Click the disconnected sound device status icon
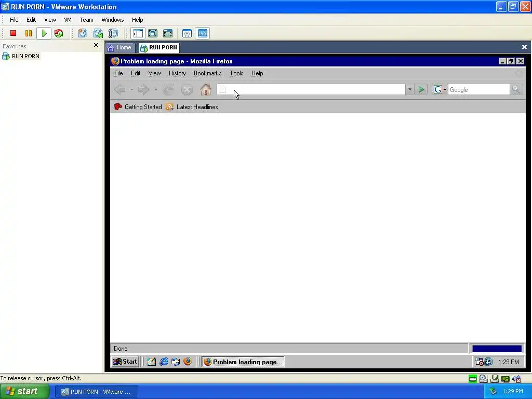This screenshot has height=399, width=532. 516,379
